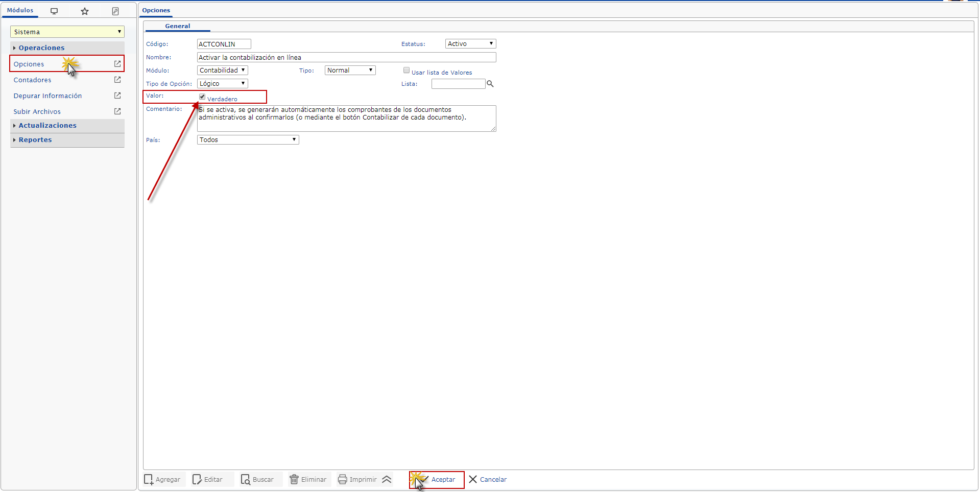Viewport: 980px width, 492px height.
Task: Open the País dropdown
Action: (x=248, y=140)
